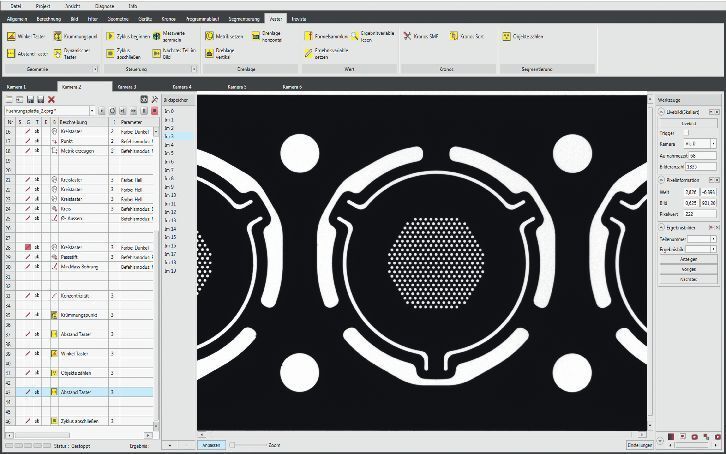Collapse the Pixelinformation section
The width and height of the screenshot is (726, 454).
[661, 180]
